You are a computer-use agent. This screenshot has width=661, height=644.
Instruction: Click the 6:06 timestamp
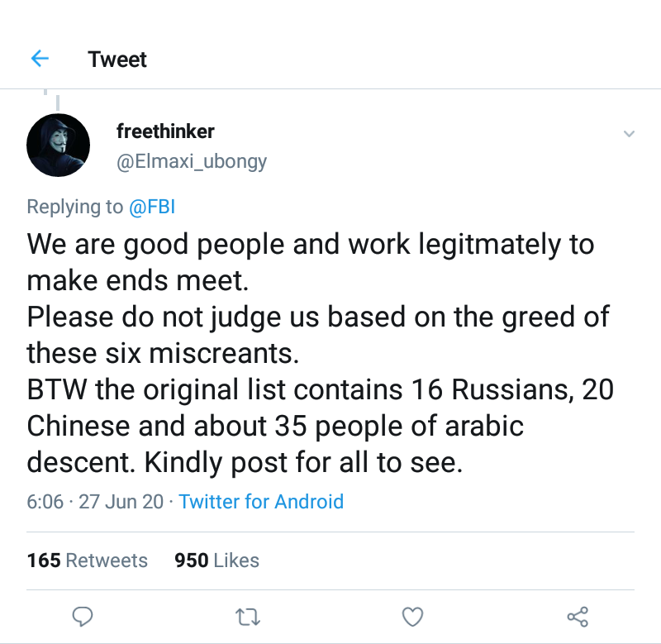45,501
